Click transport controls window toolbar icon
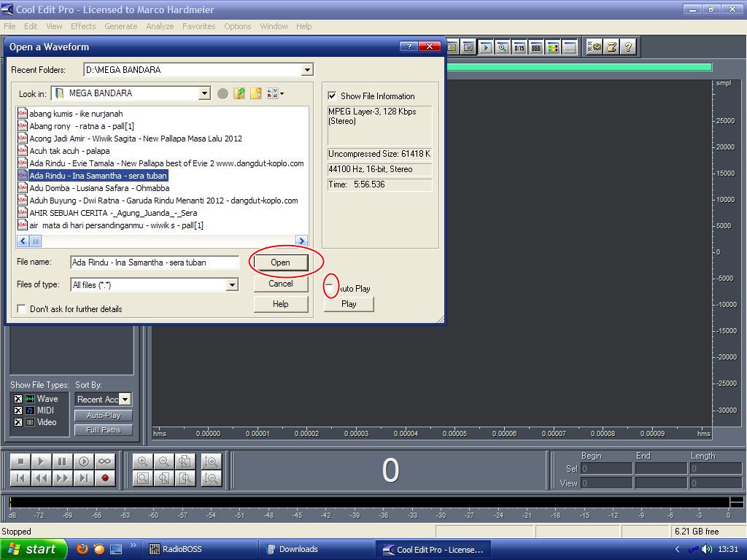The height and width of the screenshot is (560, 747). tap(485, 47)
